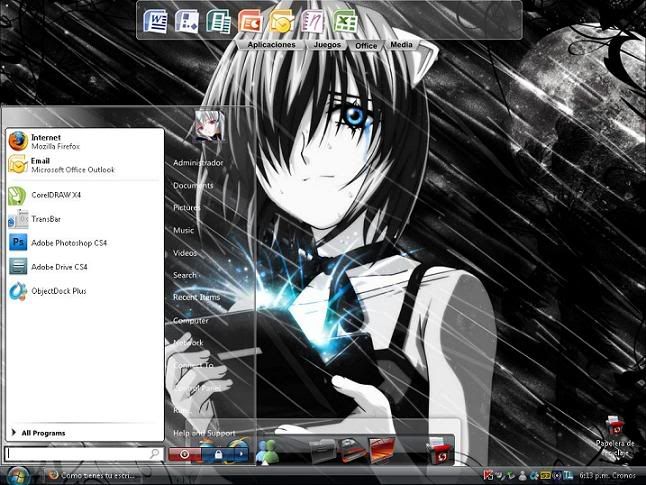The width and height of the screenshot is (646, 485).
Task: Open Videos from the Start menu
Action: click(x=185, y=253)
